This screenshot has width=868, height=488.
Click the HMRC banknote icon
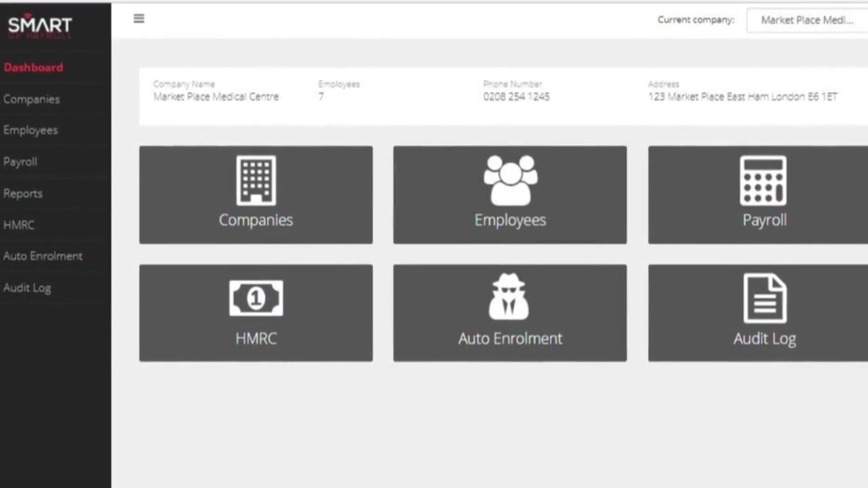pos(256,298)
